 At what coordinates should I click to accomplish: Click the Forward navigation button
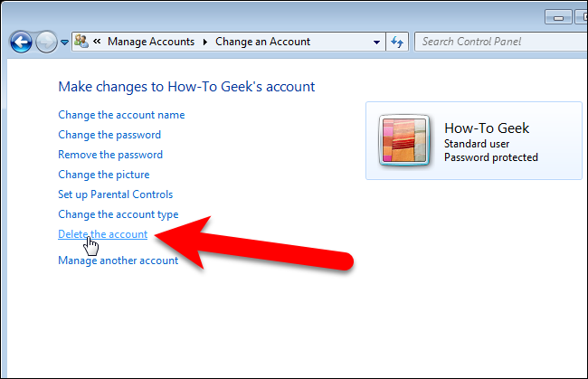[x=45, y=42]
